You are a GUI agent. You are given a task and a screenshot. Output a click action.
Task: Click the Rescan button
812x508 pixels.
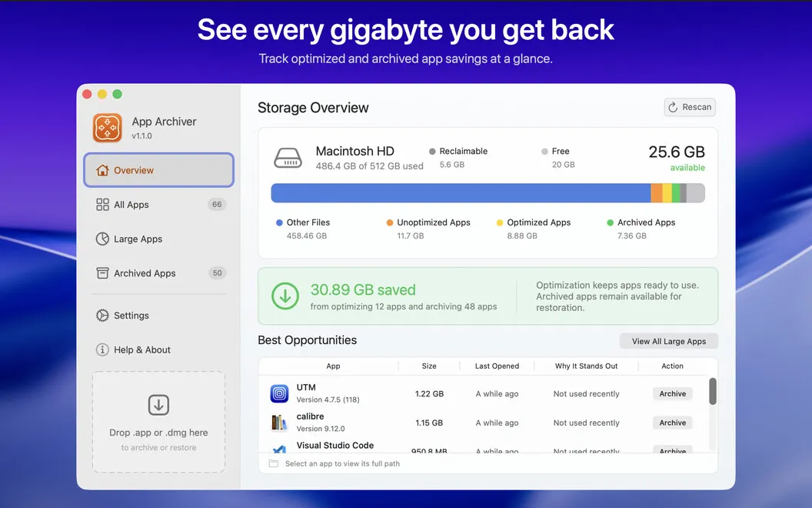(x=690, y=107)
